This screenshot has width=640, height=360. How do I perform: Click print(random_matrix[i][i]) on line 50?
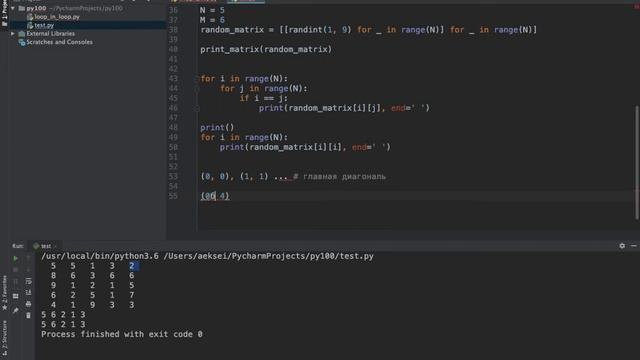[305, 147]
